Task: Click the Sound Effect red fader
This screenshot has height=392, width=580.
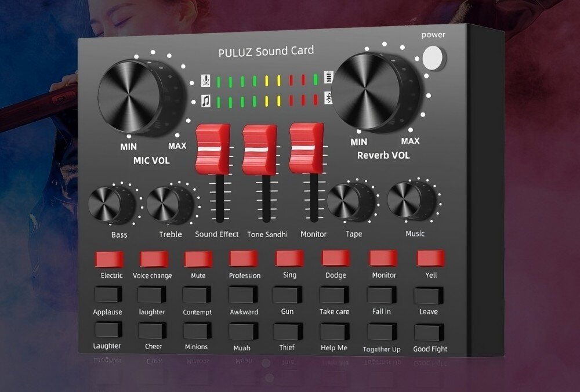Action: (x=213, y=150)
